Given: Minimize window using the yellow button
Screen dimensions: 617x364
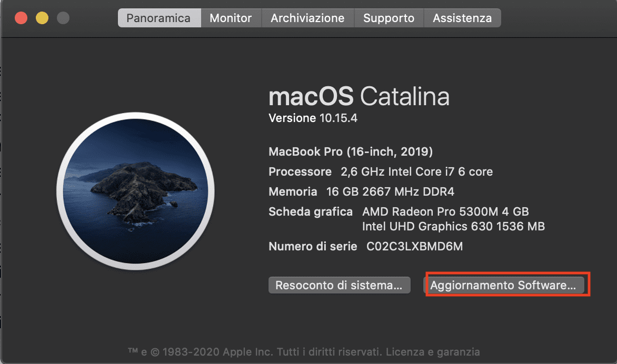Looking at the screenshot, I should 42,18.
